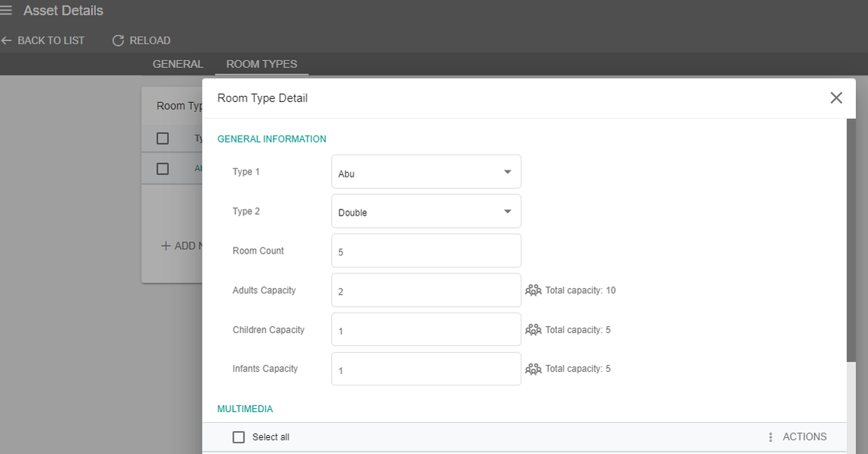Viewport: 868px width, 454px height.
Task: Focus the Infants Capacity input field
Action: 426,369
